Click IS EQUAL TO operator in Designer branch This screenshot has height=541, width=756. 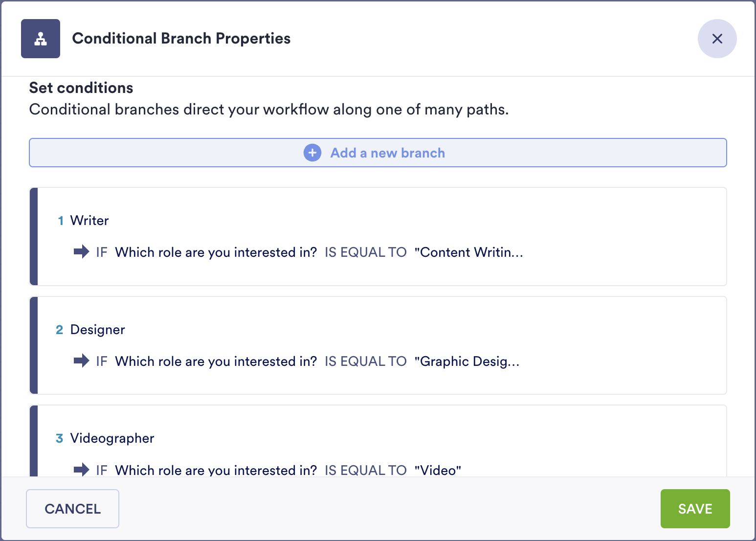click(x=365, y=361)
